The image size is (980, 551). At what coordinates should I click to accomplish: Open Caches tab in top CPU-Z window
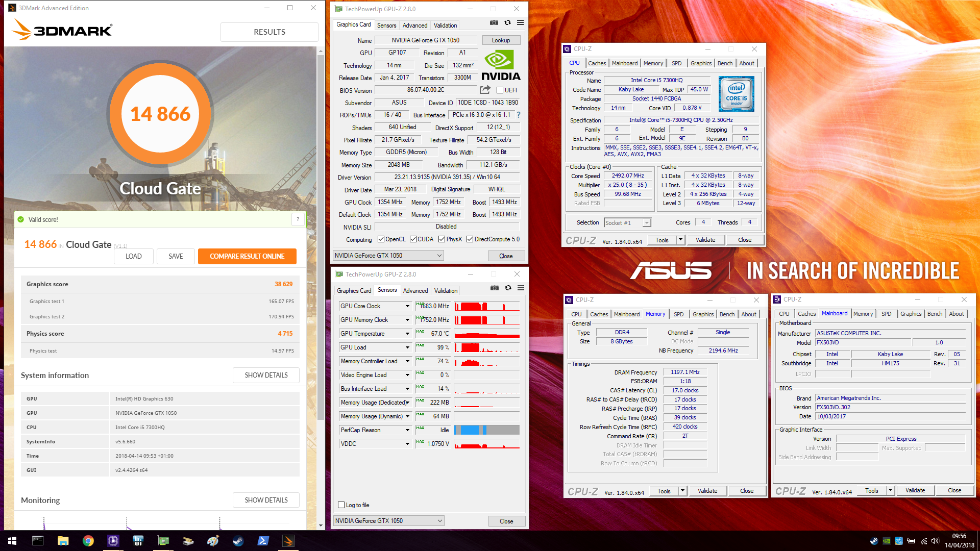coord(597,63)
